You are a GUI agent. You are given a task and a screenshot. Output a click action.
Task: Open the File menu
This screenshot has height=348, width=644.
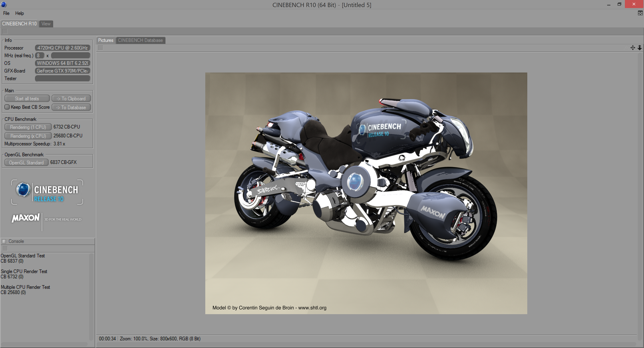click(x=6, y=13)
